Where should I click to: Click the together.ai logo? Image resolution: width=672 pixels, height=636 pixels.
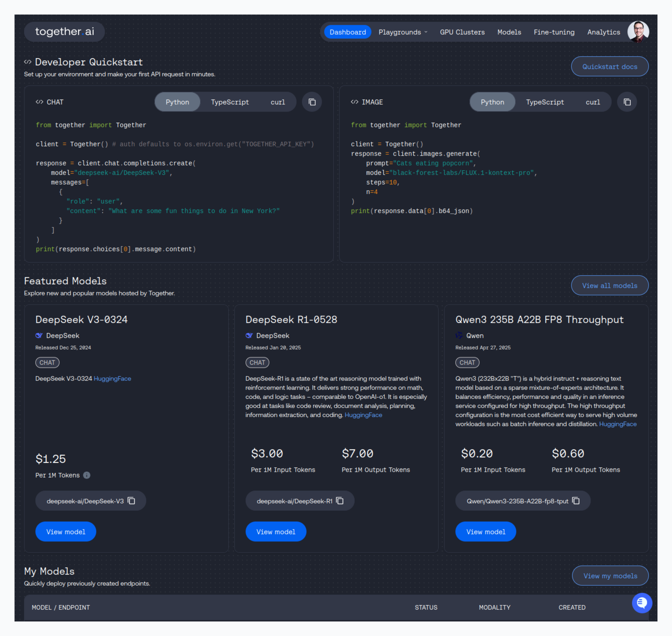pos(64,32)
